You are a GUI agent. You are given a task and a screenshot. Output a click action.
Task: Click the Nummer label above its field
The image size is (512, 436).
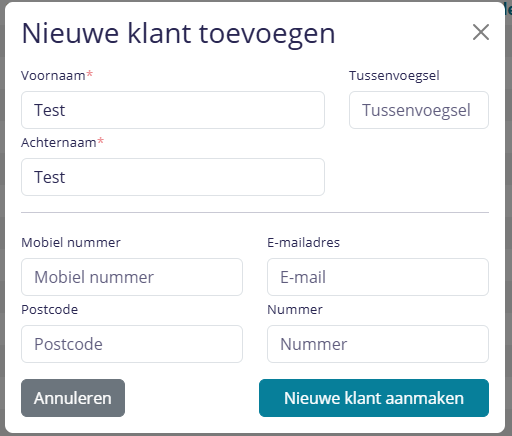(x=295, y=310)
